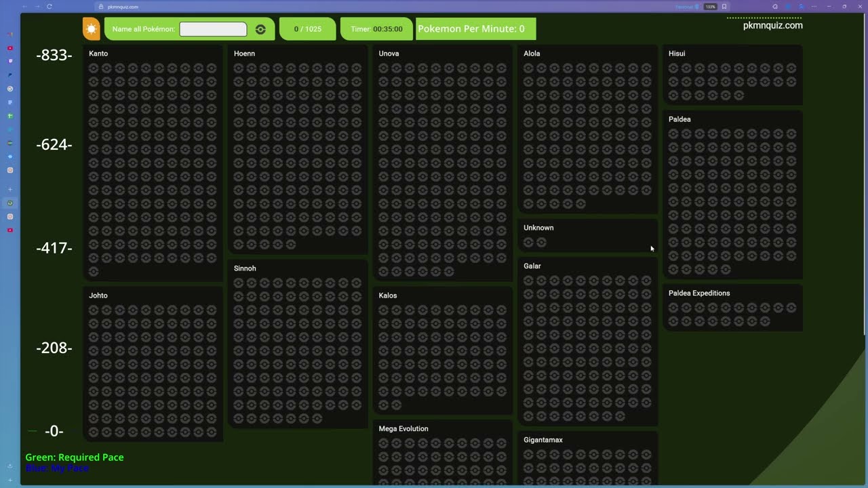Open the browser extensions icon
The image size is (868, 488).
(775, 7)
